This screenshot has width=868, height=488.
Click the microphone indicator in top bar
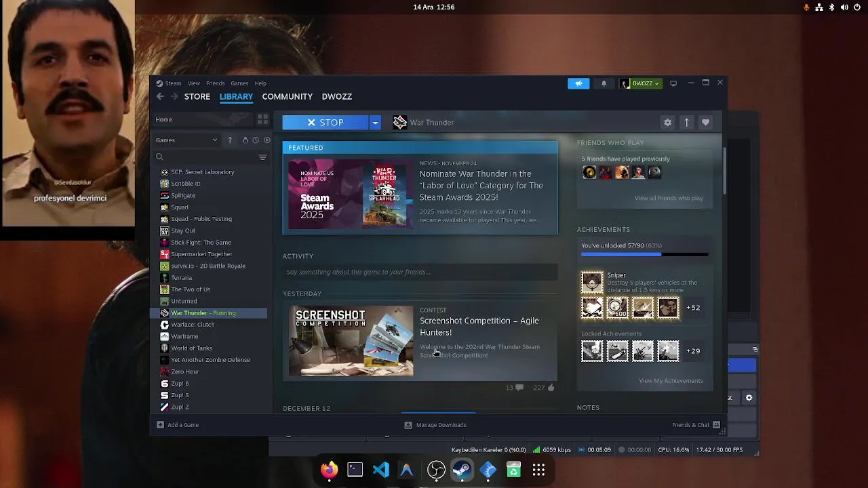coord(806,7)
